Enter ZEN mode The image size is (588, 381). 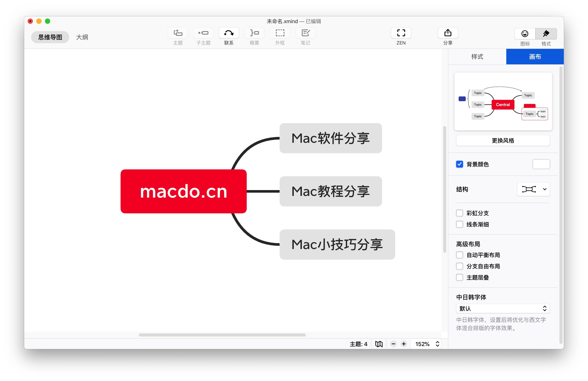coord(401,33)
